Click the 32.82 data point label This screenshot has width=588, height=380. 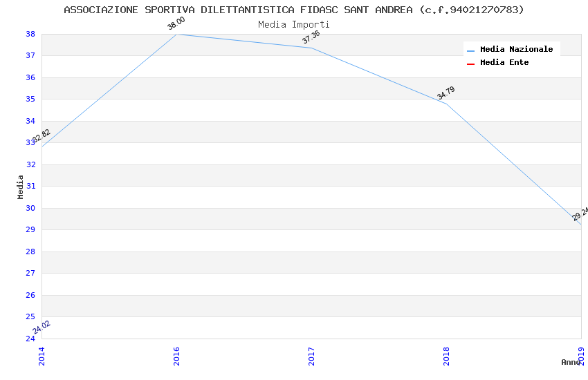[42, 136]
